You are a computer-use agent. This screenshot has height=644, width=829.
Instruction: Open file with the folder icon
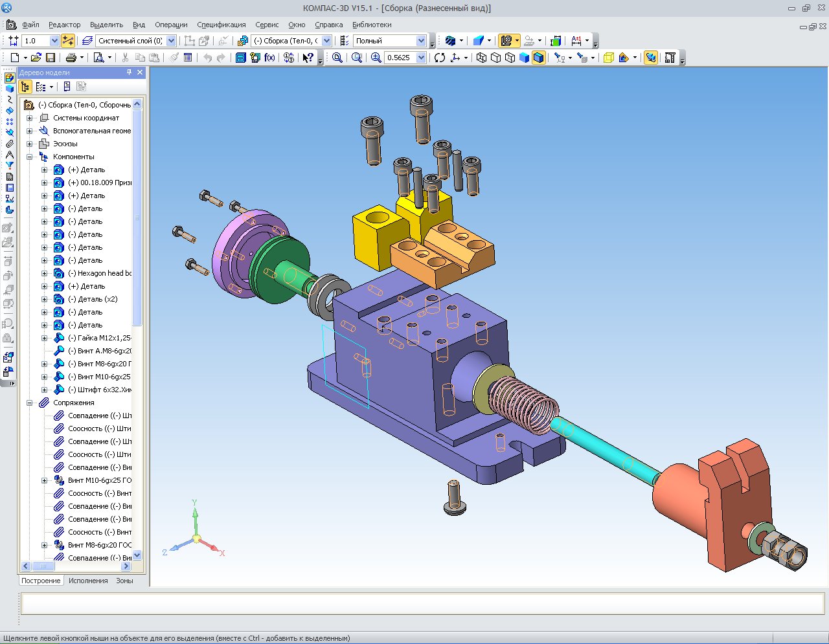click(x=36, y=58)
